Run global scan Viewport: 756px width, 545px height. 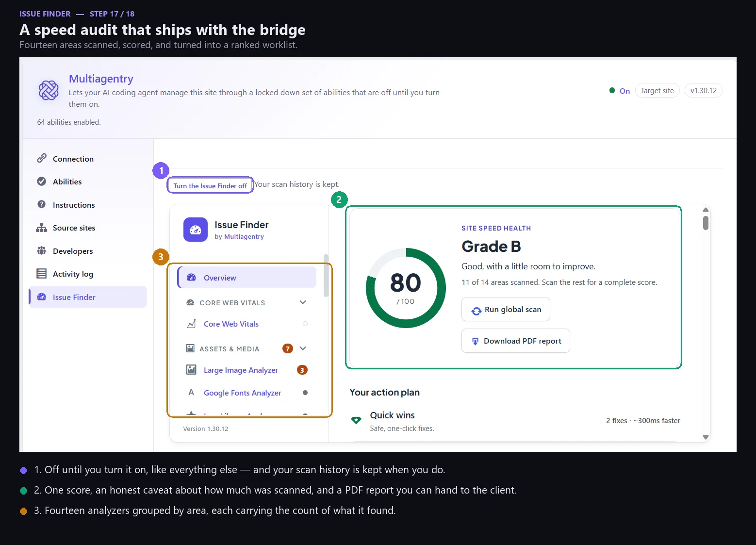tap(506, 309)
